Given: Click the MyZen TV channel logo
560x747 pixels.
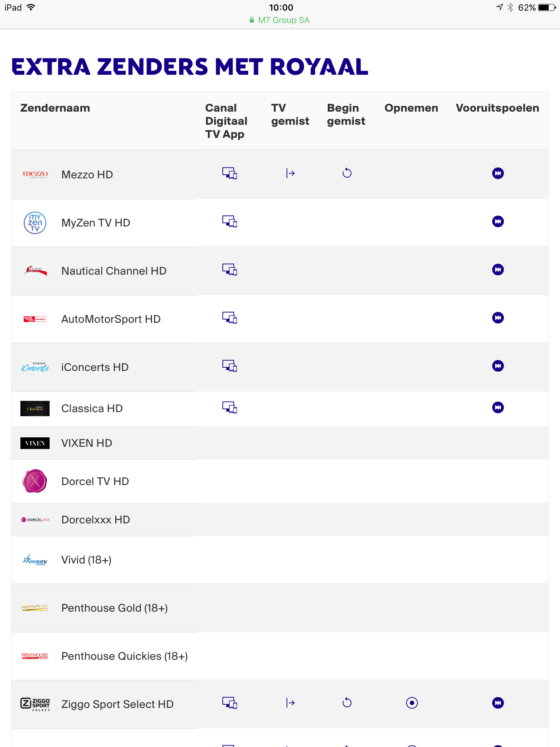Looking at the screenshot, I should click(35, 223).
